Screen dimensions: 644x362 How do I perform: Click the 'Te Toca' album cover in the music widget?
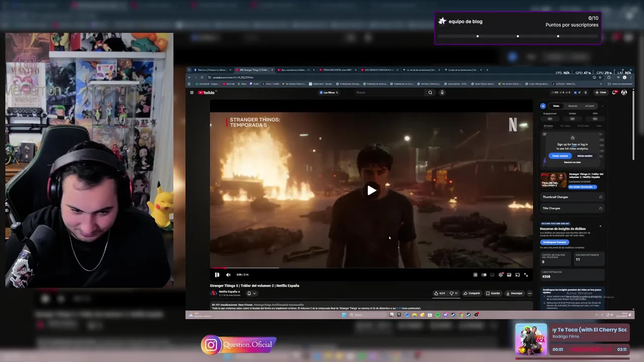[531, 340]
